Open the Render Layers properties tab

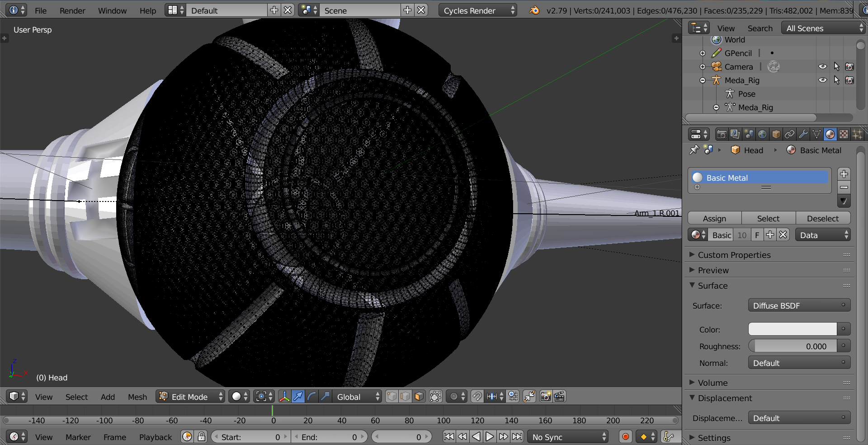coord(735,134)
